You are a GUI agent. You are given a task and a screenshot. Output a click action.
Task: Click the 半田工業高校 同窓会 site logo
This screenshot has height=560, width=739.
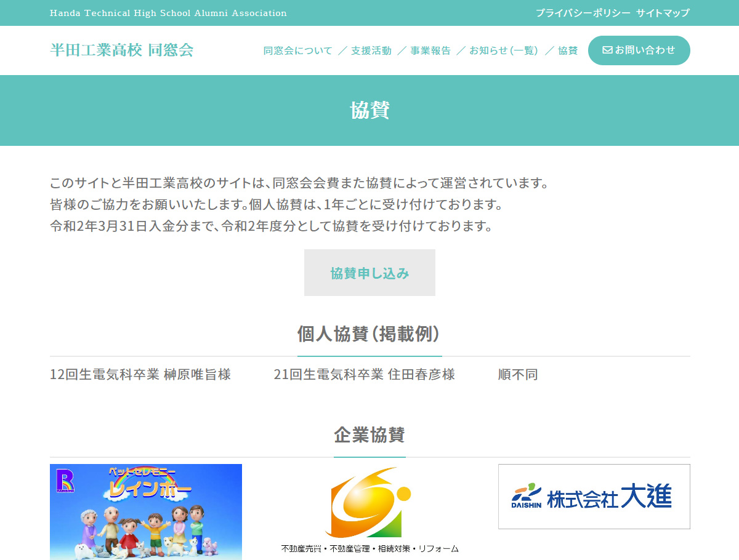121,50
